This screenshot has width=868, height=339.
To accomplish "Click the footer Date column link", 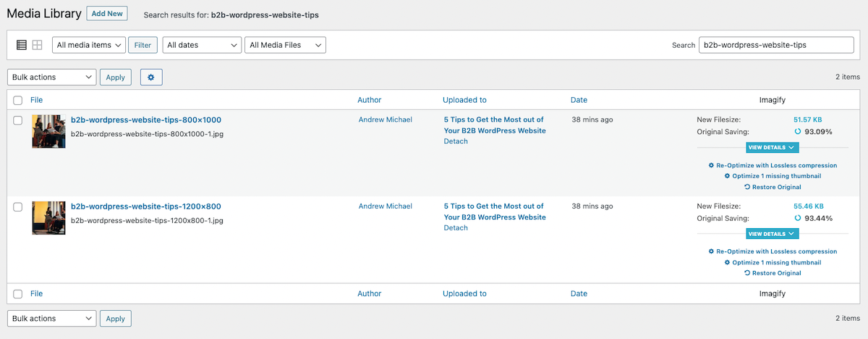I will (579, 293).
